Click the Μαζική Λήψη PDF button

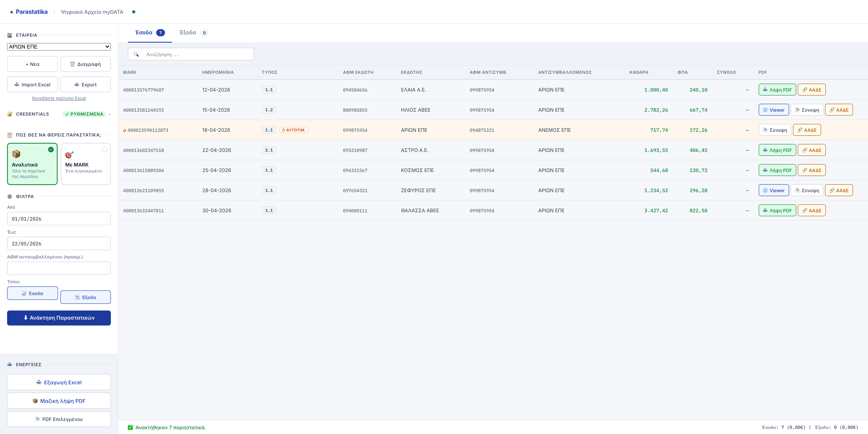click(59, 401)
